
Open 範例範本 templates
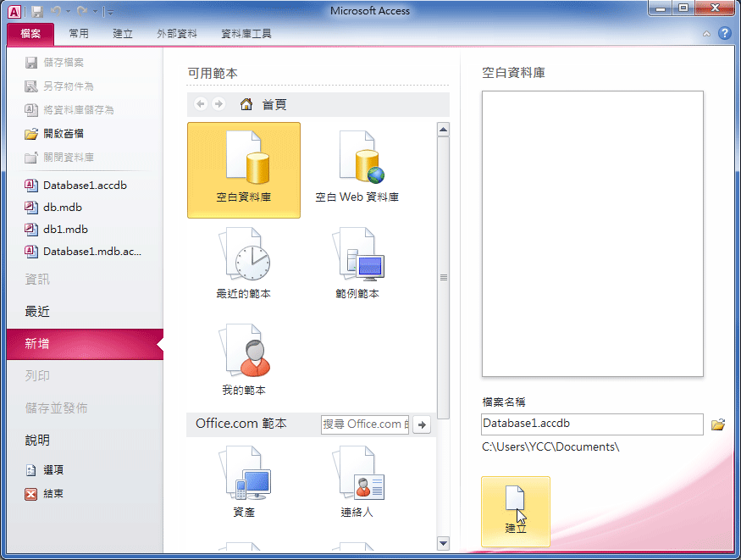tap(357, 263)
